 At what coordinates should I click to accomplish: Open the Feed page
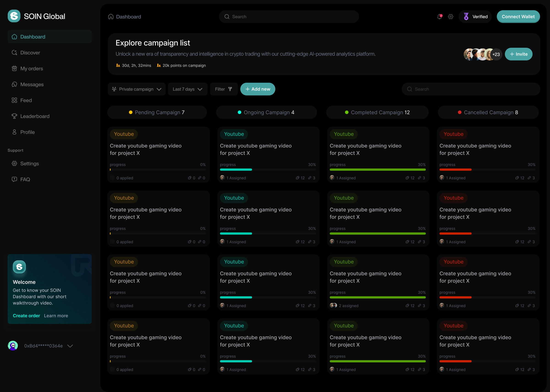(49, 101)
